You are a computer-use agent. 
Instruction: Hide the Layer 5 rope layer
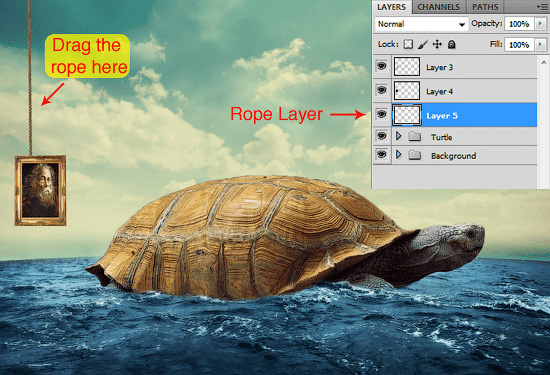(x=382, y=114)
